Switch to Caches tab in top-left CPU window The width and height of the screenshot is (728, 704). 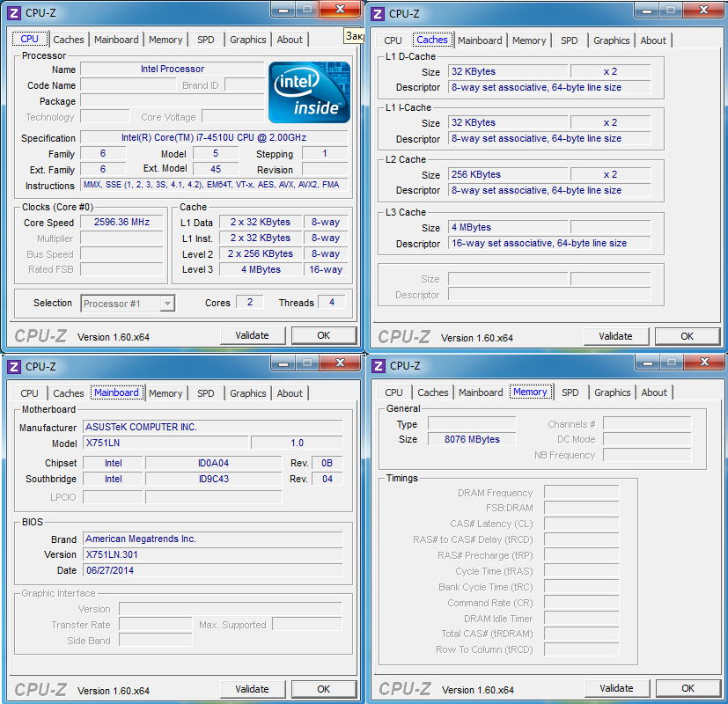click(69, 40)
